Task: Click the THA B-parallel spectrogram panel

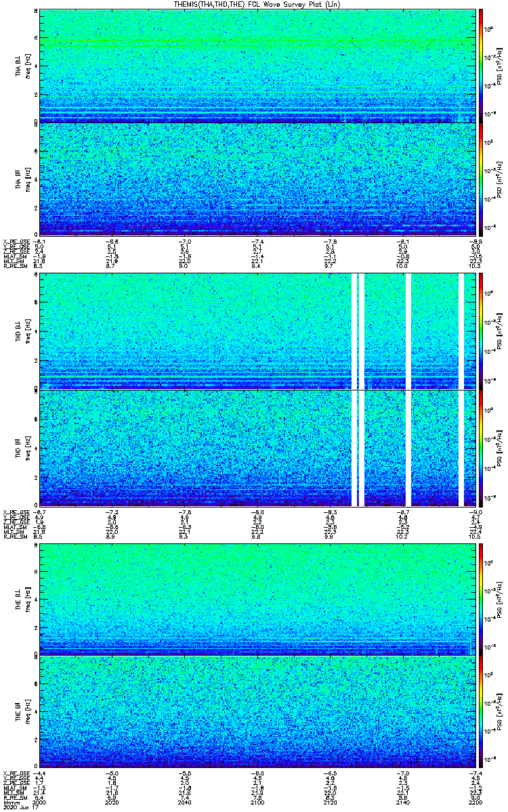Action: [256, 179]
